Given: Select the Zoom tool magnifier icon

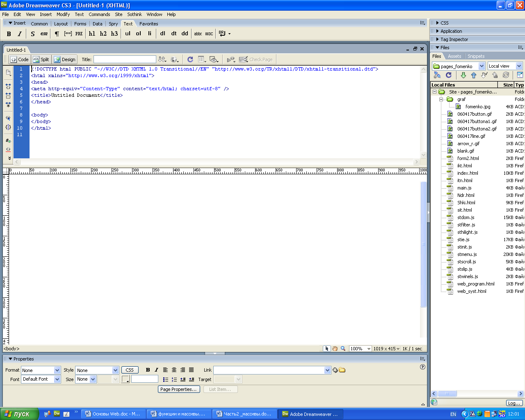Looking at the screenshot, I should click(343, 349).
